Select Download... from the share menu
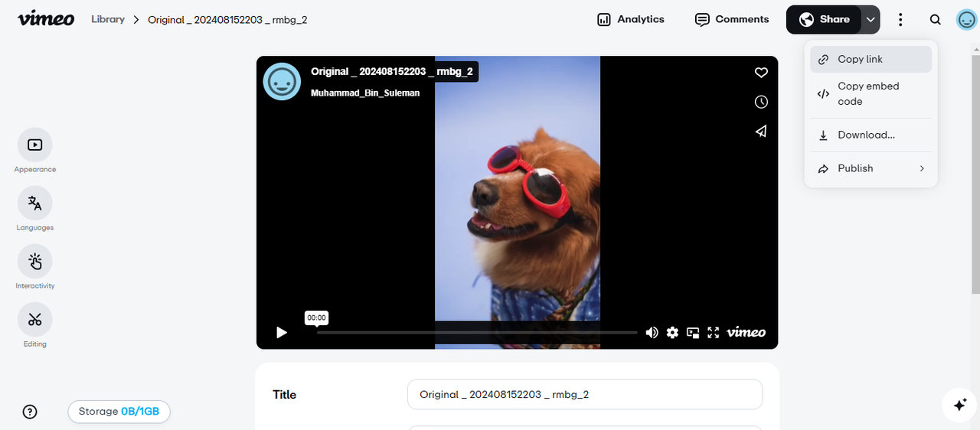The height and width of the screenshot is (430, 980). click(871, 135)
